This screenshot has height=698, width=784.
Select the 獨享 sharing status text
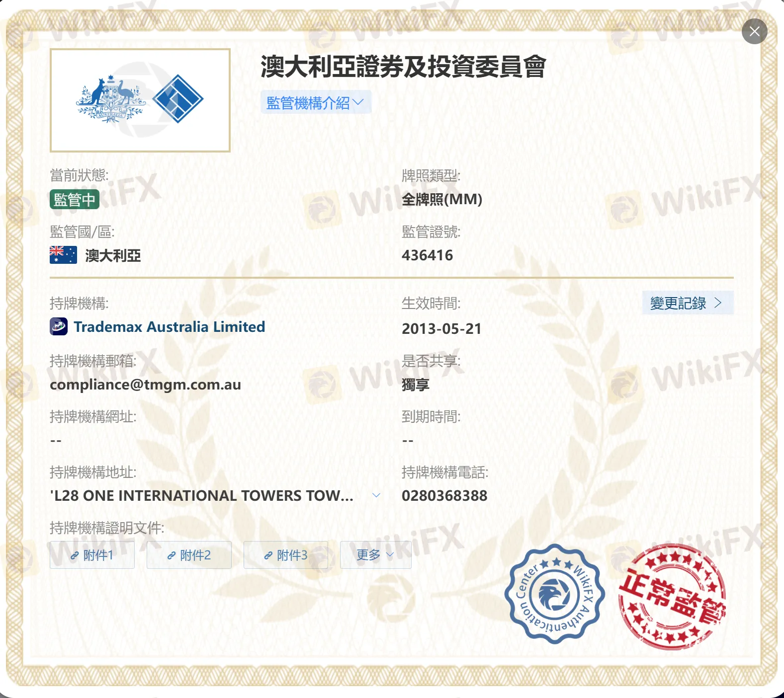click(x=416, y=385)
